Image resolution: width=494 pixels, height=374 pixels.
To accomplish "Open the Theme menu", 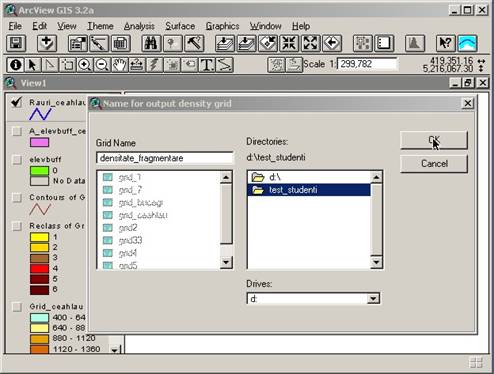I will point(100,26).
